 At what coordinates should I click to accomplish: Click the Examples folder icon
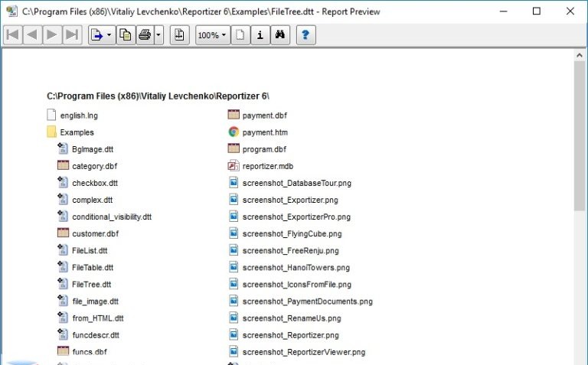click(52, 132)
